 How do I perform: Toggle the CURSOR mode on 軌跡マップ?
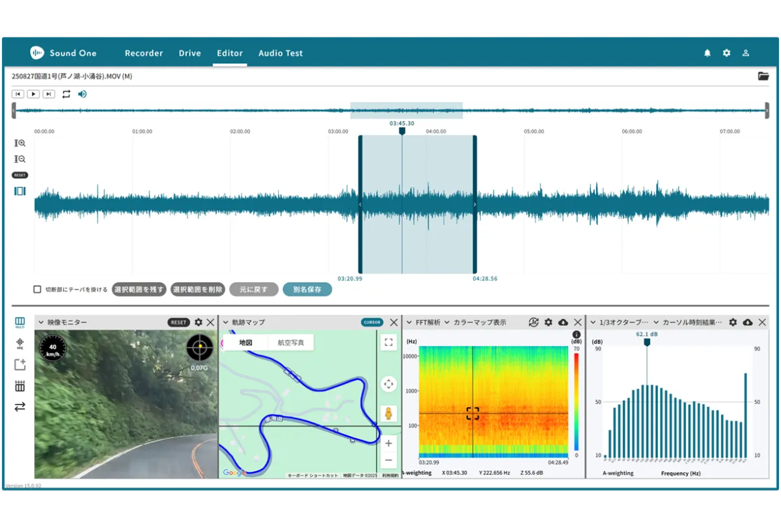(x=372, y=323)
